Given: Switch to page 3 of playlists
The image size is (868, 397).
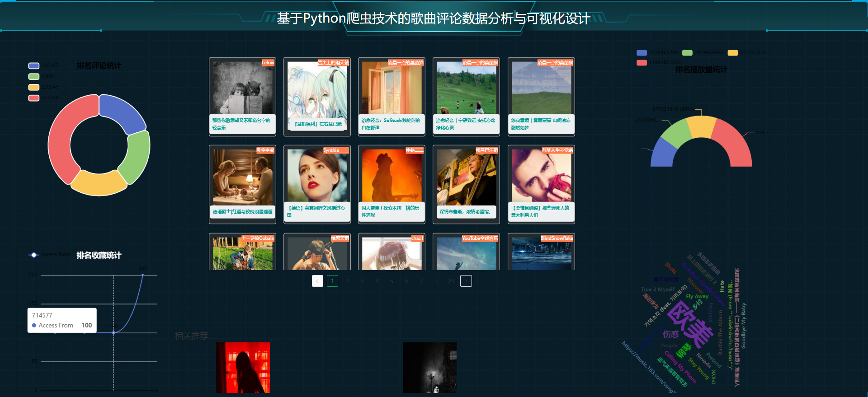Looking at the screenshot, I should pos(362,281).
